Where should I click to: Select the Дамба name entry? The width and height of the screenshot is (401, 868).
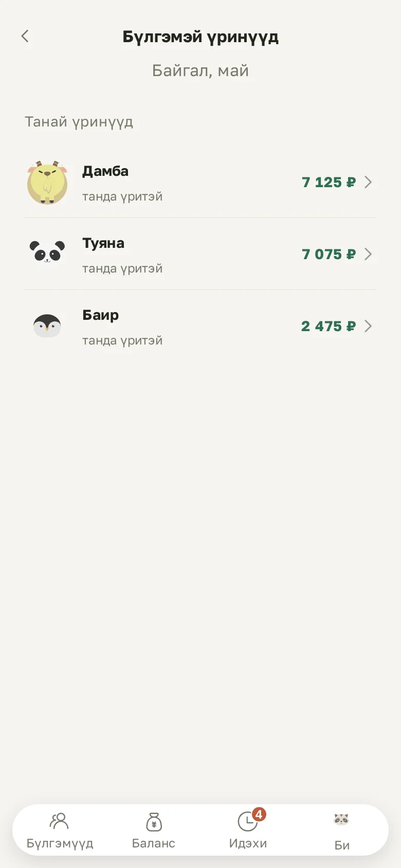tap(105, 171)
